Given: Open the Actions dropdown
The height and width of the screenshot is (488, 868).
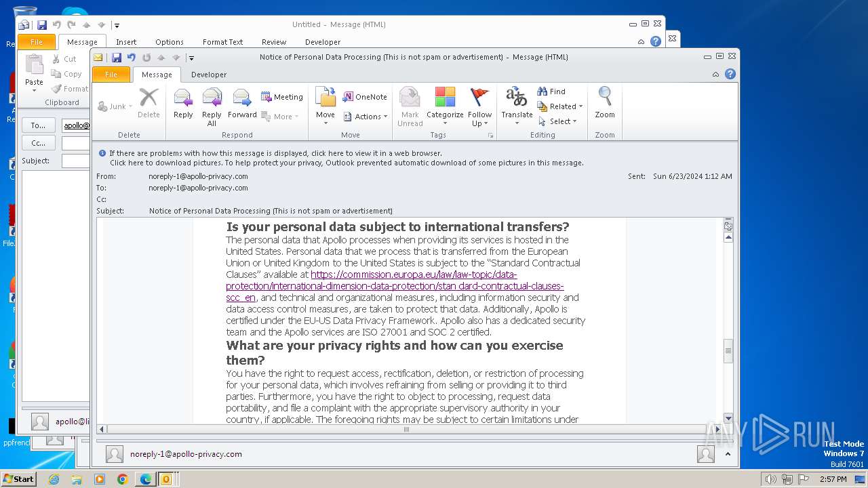Looking at the screenshot, I should (x=366, y=117).
